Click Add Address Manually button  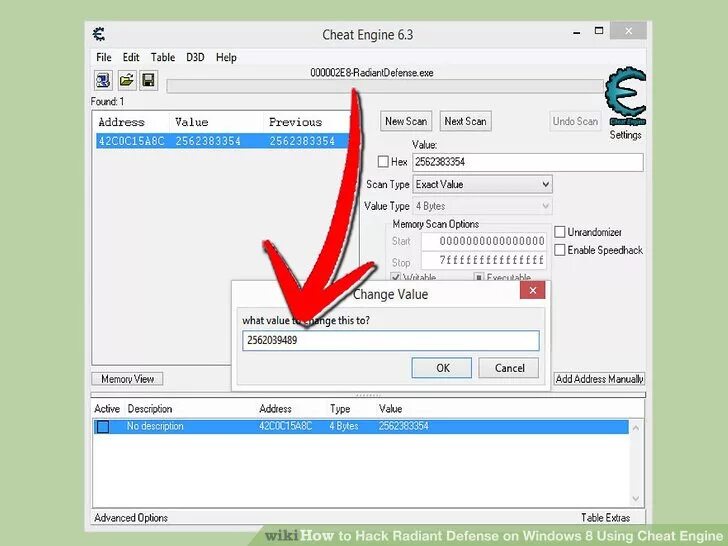599,379
